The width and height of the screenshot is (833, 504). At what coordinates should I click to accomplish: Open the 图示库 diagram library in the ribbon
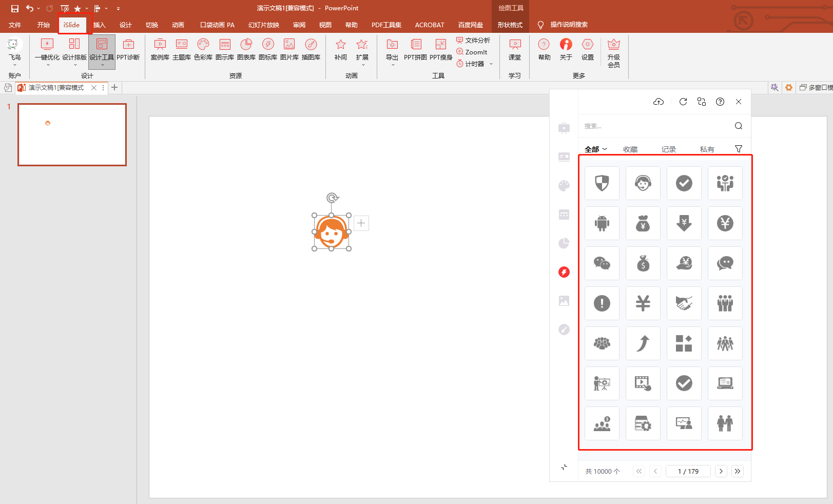225,50
